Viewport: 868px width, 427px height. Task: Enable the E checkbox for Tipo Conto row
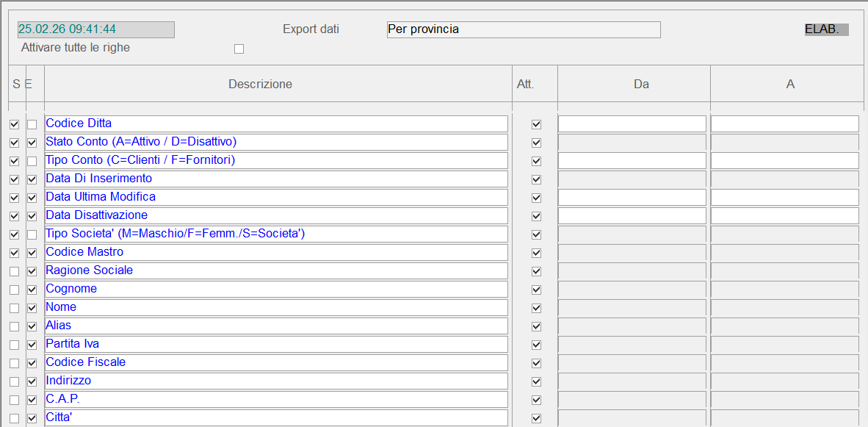(x=32, y=161)
